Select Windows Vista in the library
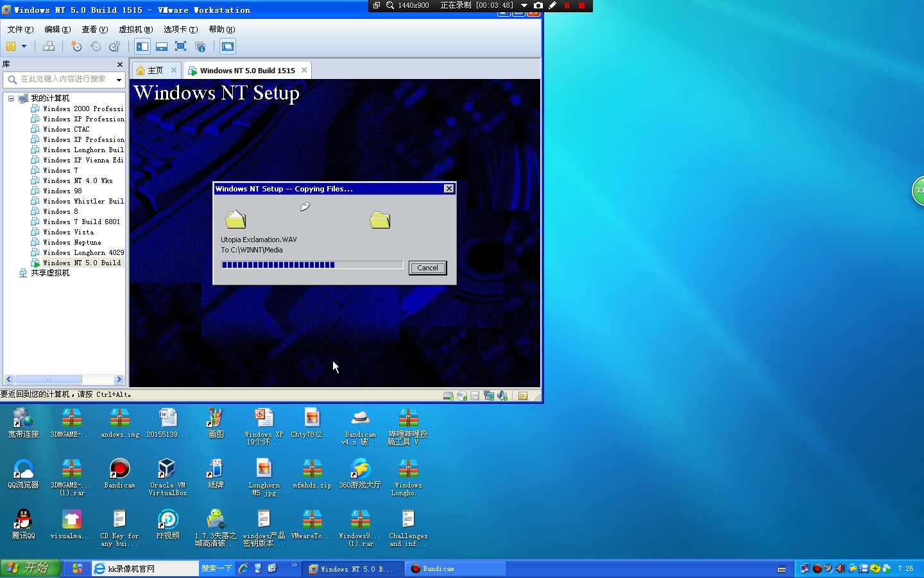The width and height of the screenshot is (924, 578). [x=63, y=232]
